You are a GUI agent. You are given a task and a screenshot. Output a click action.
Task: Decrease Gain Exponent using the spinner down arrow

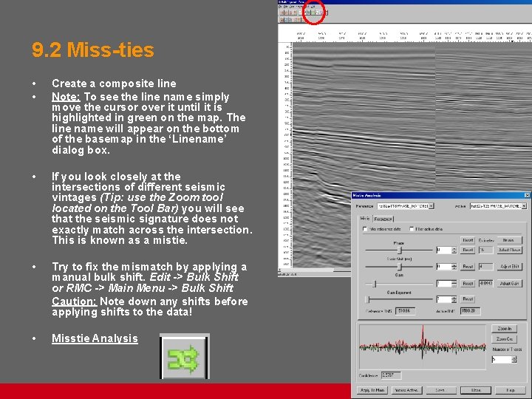(454, 301)
